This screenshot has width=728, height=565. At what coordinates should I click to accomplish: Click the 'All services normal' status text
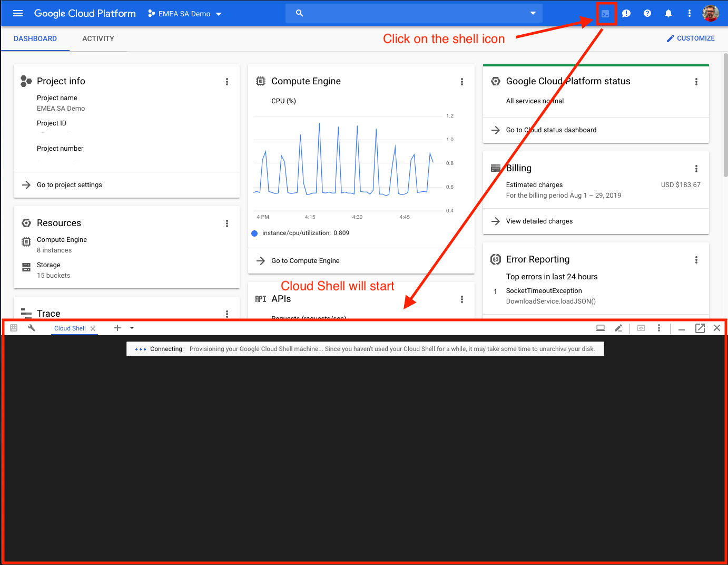pos(535,101)
